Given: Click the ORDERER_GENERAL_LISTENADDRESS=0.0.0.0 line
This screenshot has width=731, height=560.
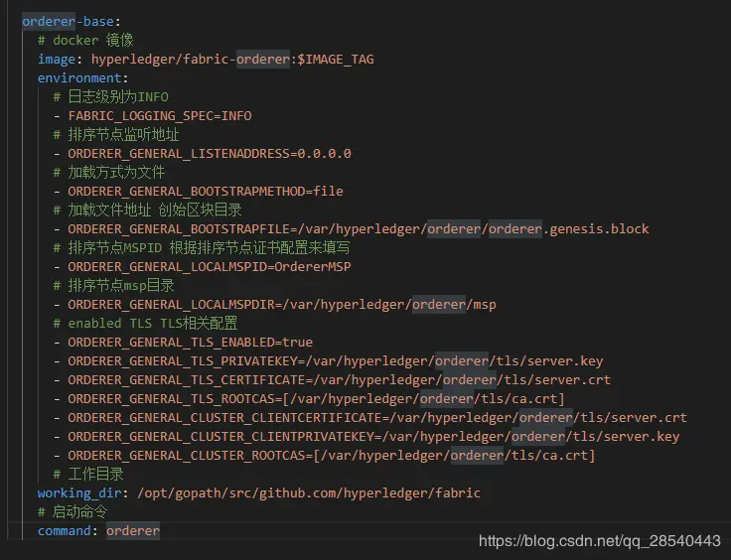Looking at the screenshot, I should pyautogui.click(x=203, y=153).
